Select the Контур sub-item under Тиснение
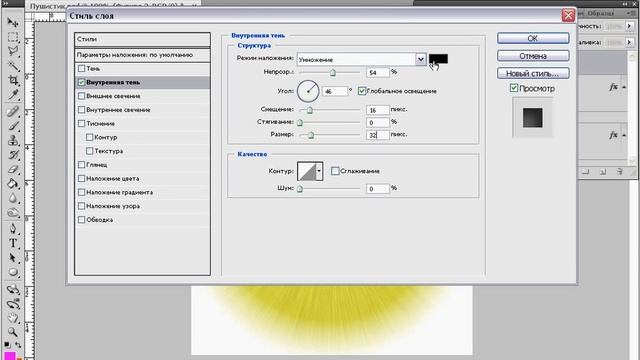The height and width of the screenshot is (360, 640). pos(106,138)
